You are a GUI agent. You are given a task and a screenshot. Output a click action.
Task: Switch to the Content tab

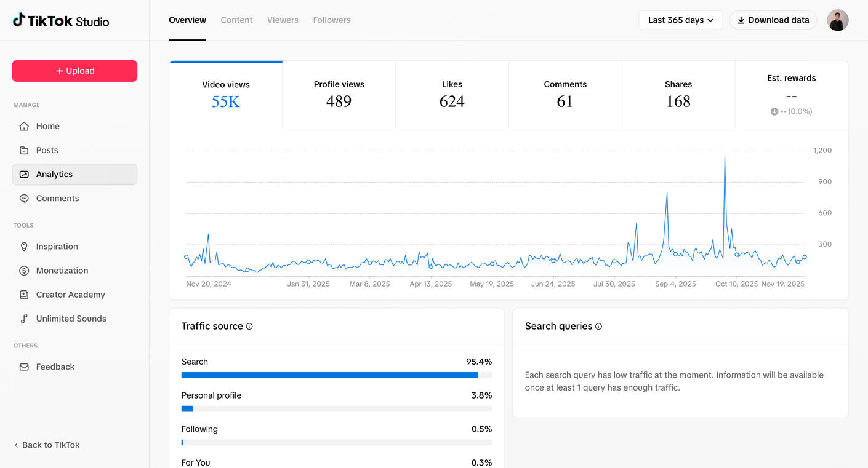coord(236,20)
